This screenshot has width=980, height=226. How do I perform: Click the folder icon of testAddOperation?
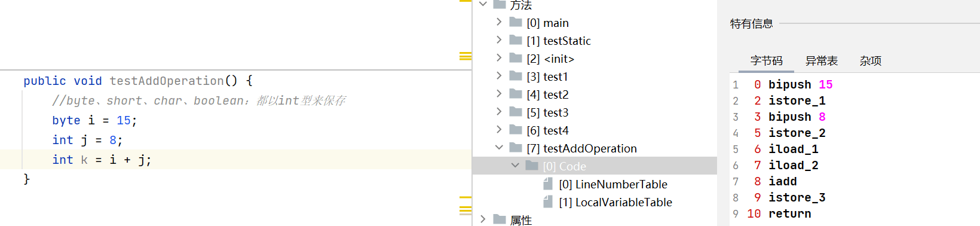tap(516, 148)
